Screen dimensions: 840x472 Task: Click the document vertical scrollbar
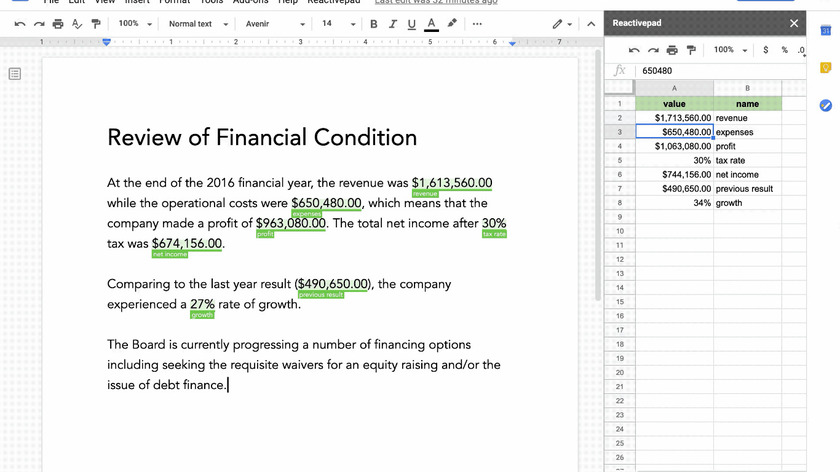(x=598, y=175)
